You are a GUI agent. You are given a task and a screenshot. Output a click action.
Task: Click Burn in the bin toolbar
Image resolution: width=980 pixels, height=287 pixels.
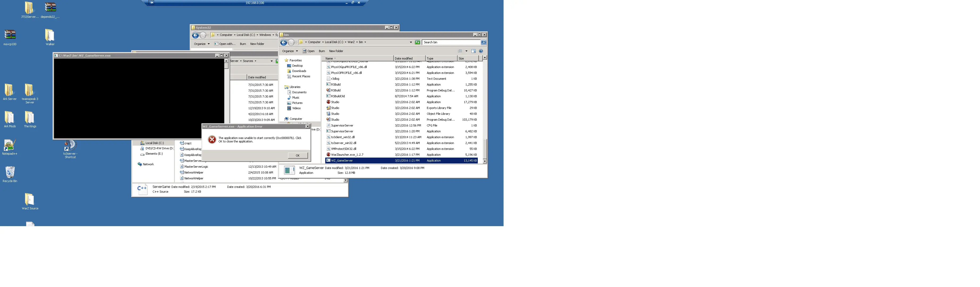pos(322,51)
